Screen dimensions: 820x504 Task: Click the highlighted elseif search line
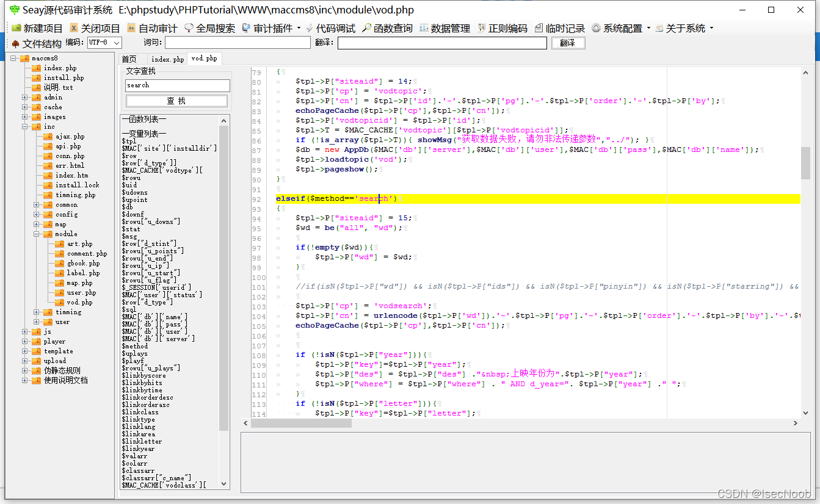click(x=537, y=198)
